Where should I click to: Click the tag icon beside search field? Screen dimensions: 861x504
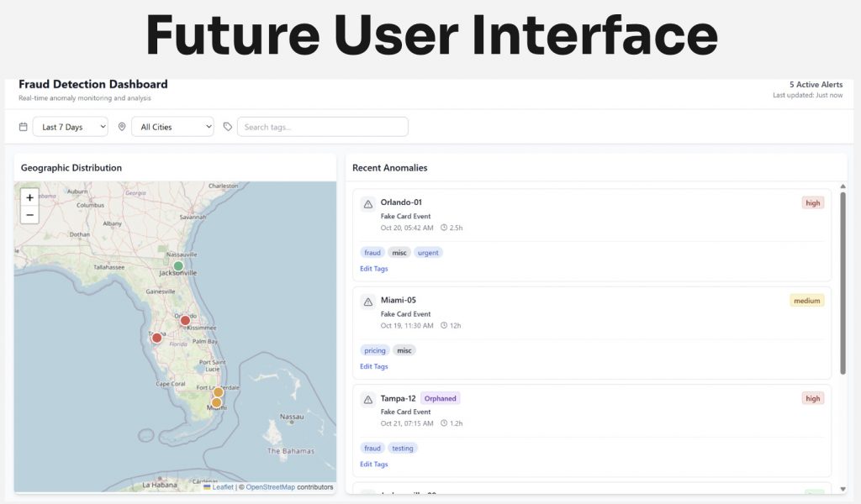point(228,127)
